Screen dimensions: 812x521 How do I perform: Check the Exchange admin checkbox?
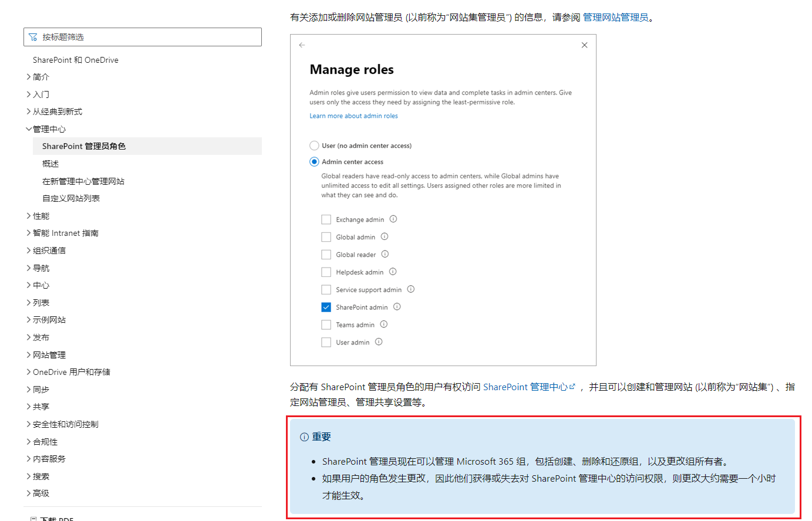click(x=326, y=219)
